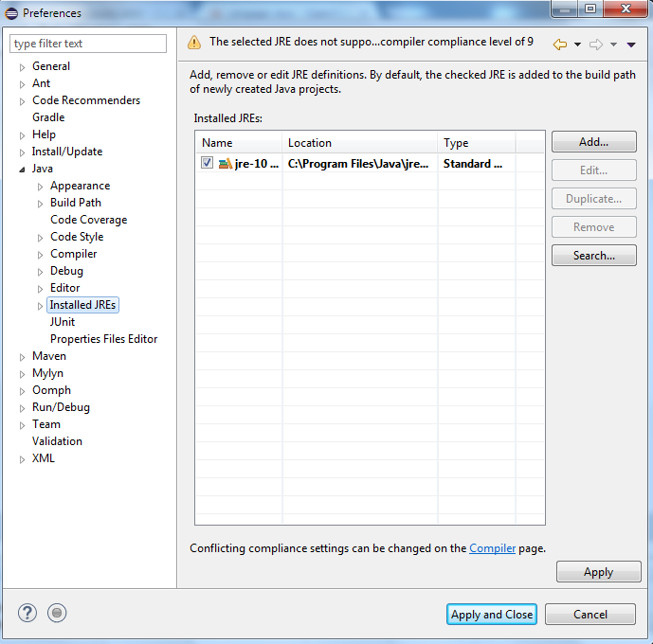This screenshot has width=653, height=644.
Task: Expand the Maven tree node
Action: pos(23,357)
